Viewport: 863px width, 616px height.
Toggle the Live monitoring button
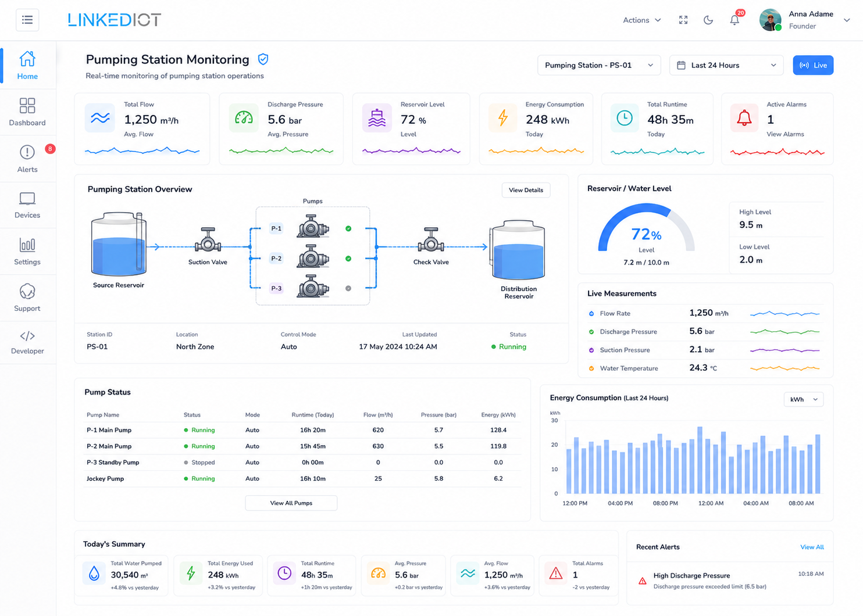[x=813, y=65]
